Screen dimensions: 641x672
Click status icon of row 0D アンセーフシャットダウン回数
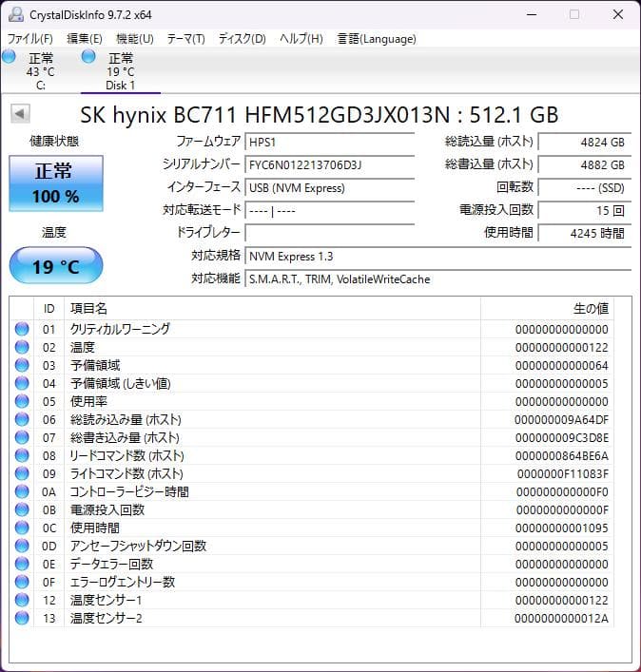tap(22, 546)
